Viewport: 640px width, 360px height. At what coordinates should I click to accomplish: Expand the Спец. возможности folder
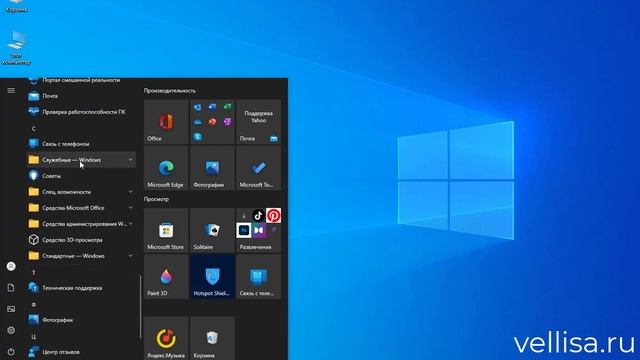(x=81, y=192)
